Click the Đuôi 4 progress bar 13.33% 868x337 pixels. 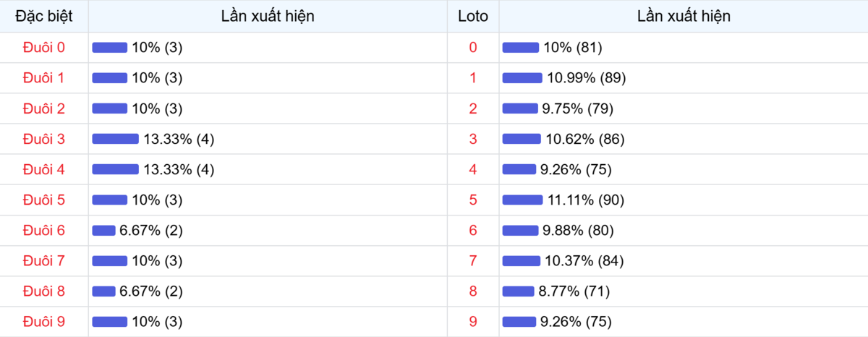[115, 169]
